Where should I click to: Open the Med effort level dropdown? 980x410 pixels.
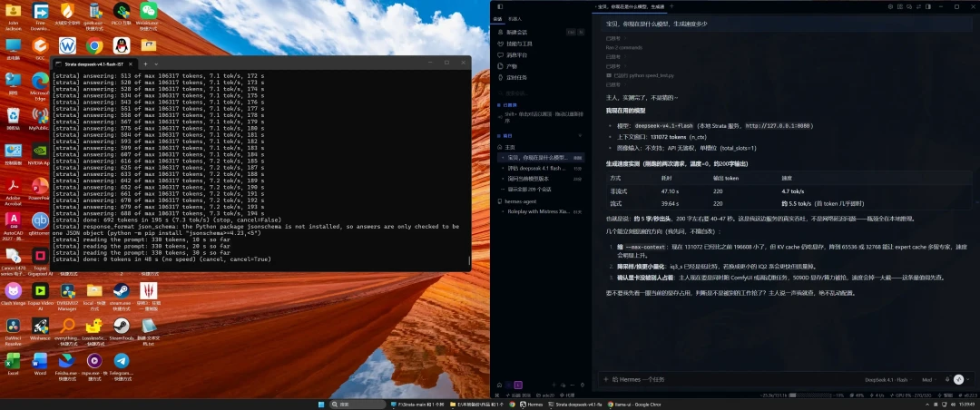(x=929, y=379)
